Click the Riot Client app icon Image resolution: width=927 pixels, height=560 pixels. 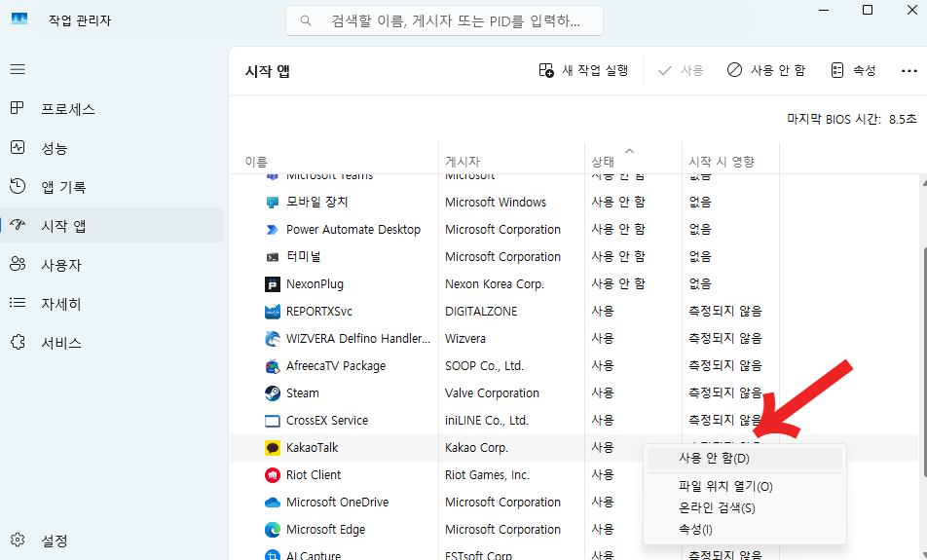click(x=272, y=475)
